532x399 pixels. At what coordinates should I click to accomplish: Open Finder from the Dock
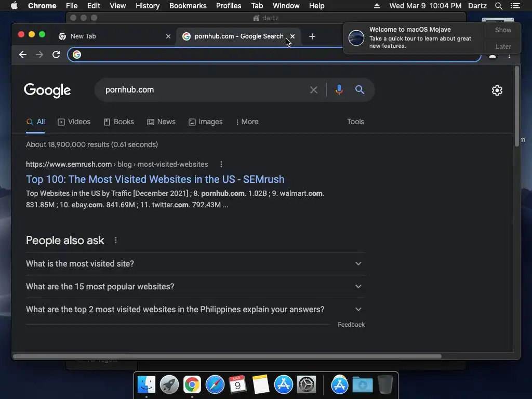(x=146, y=385)
